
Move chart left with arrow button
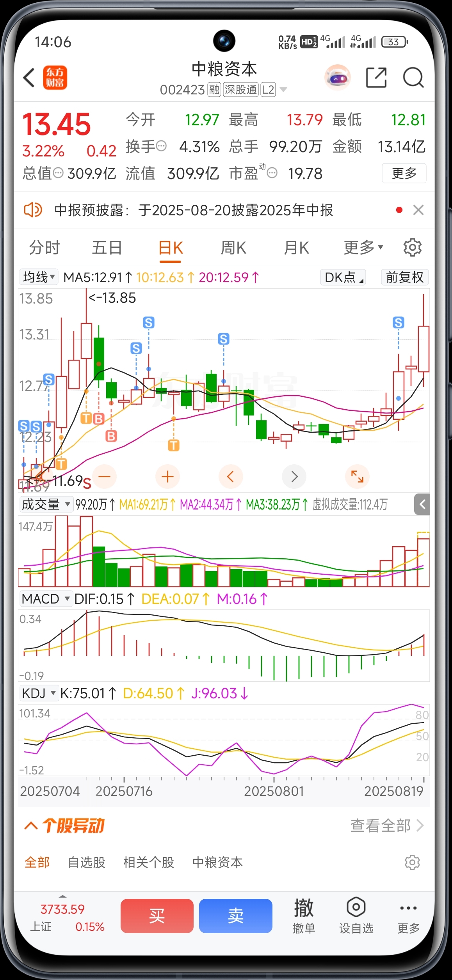(x=231, y=476)
